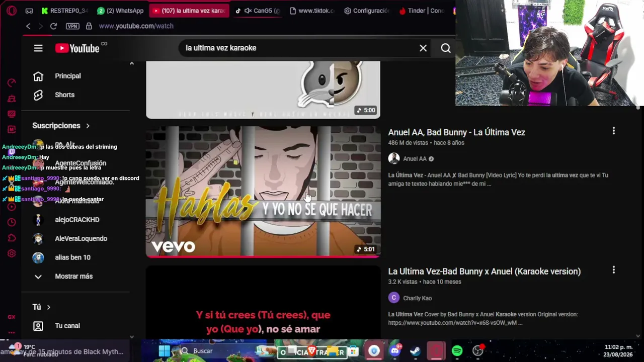Open settings gear in Opera sidebar
644x362 pixels.
12,253
